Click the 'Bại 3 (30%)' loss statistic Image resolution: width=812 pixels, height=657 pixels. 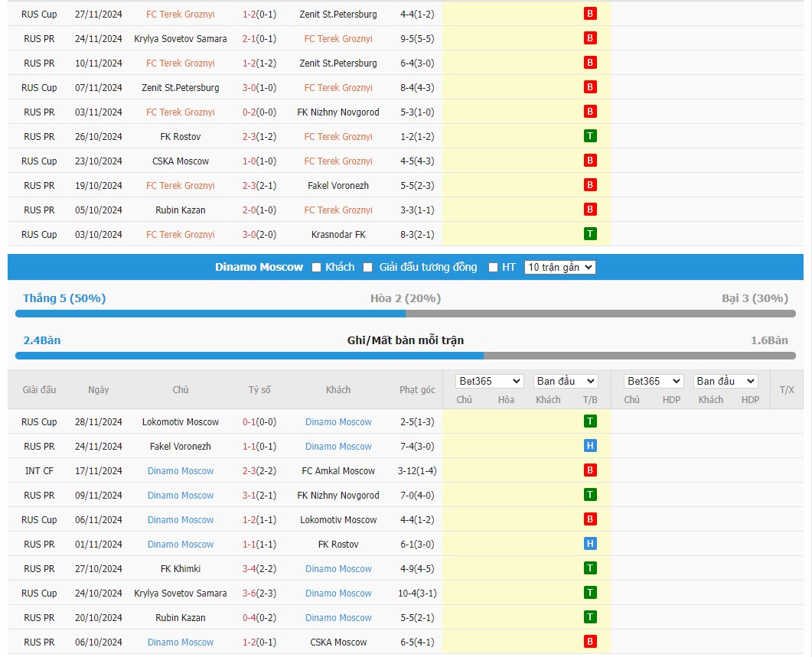coord(755,298)
